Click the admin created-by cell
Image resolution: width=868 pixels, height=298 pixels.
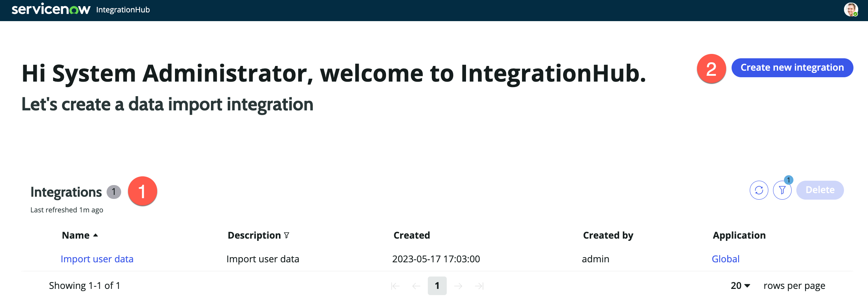pyautogui.click(x=596, y=259)
